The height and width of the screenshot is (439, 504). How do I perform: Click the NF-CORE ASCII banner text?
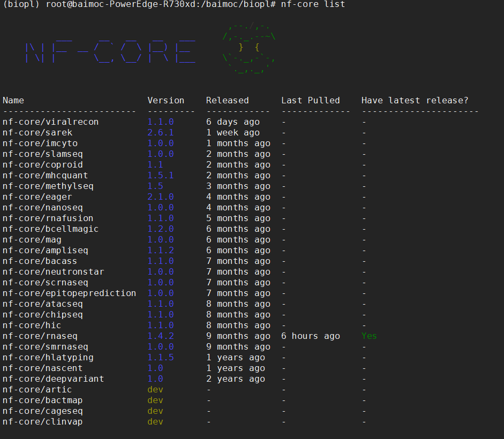click(110, 51)
